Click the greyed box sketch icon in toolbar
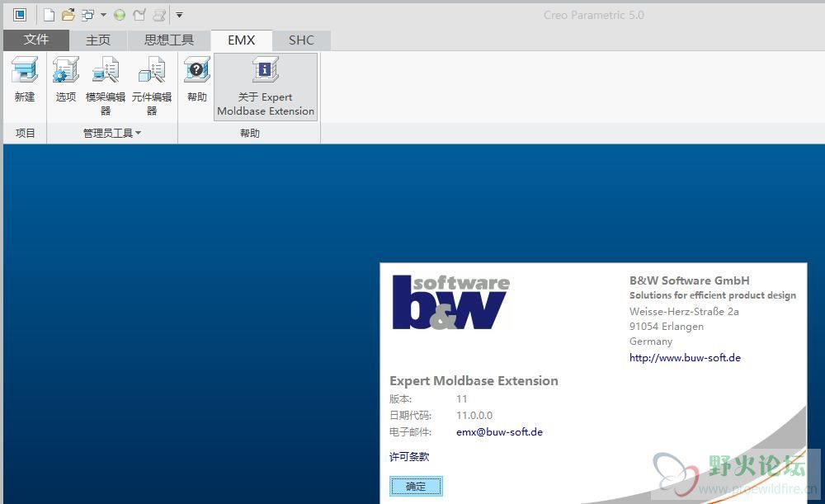Viewport: 825px width, 504px height. (x=139, y=15)
